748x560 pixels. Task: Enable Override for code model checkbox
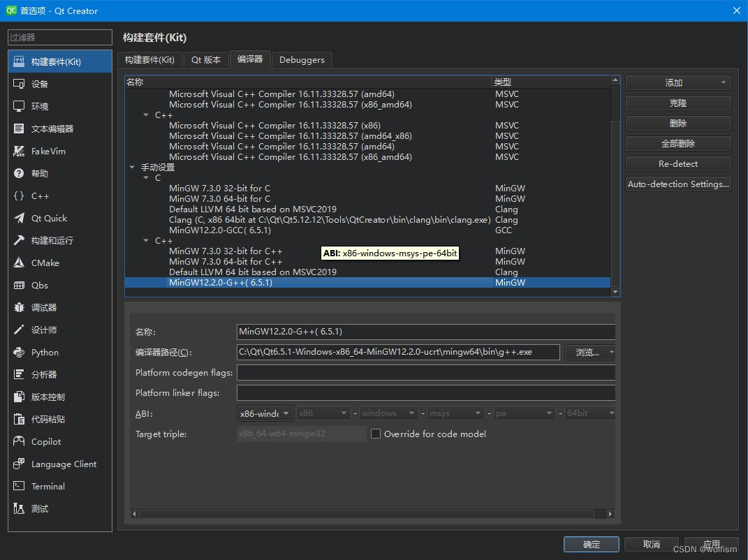tap(376, 434)
